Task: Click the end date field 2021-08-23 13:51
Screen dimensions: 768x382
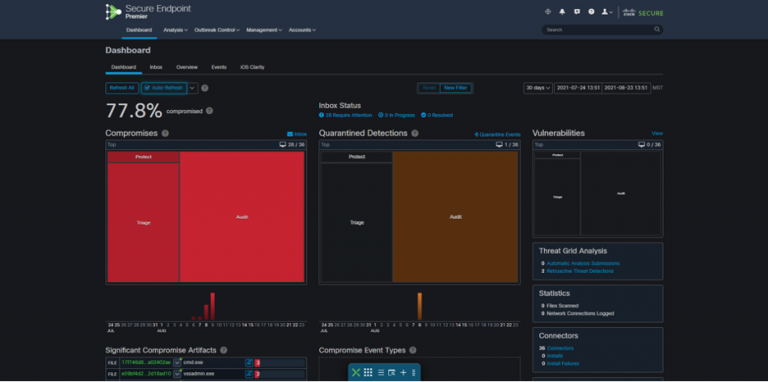Action: (x=626, y=88)
